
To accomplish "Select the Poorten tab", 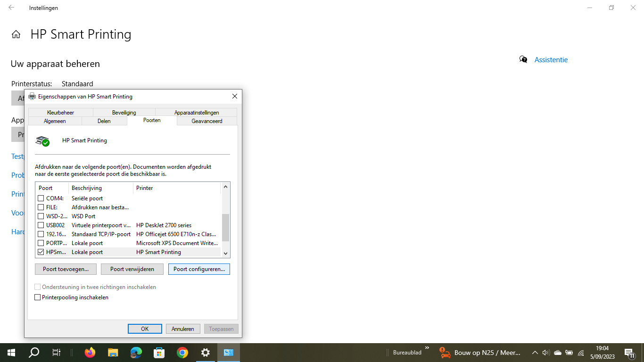I will (152, 120).
